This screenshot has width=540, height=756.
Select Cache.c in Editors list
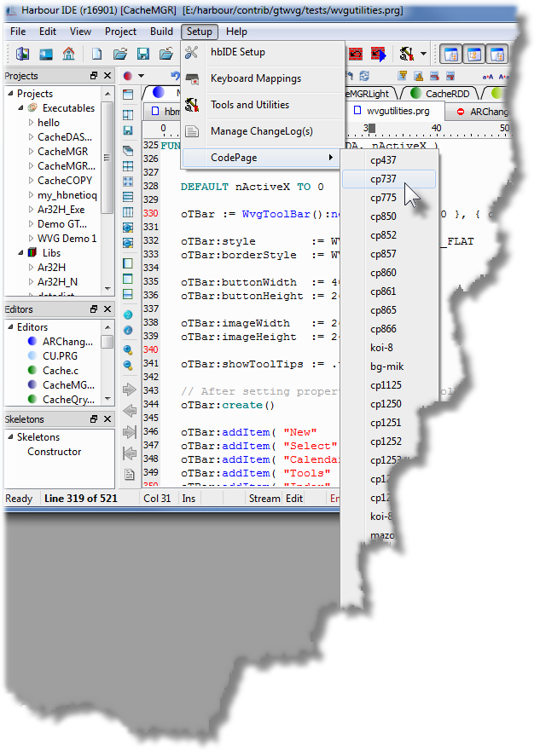61,370
